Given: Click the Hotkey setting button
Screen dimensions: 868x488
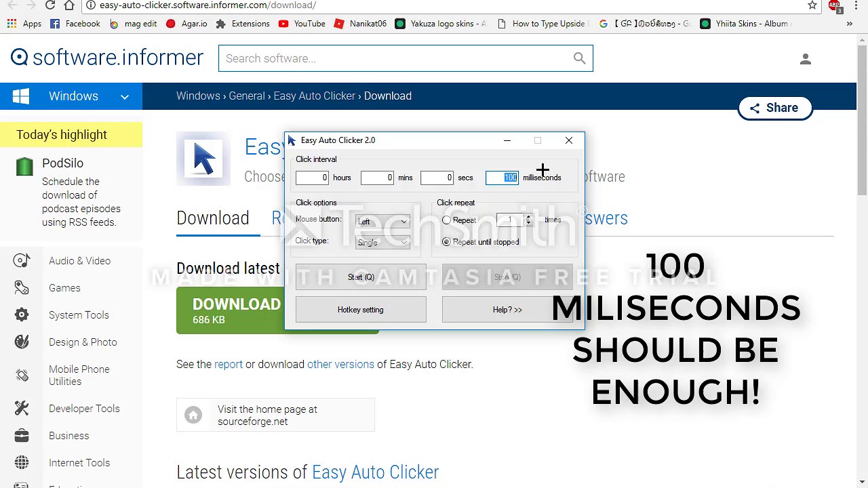Looking at the screenshot, I should pos(361,310).
